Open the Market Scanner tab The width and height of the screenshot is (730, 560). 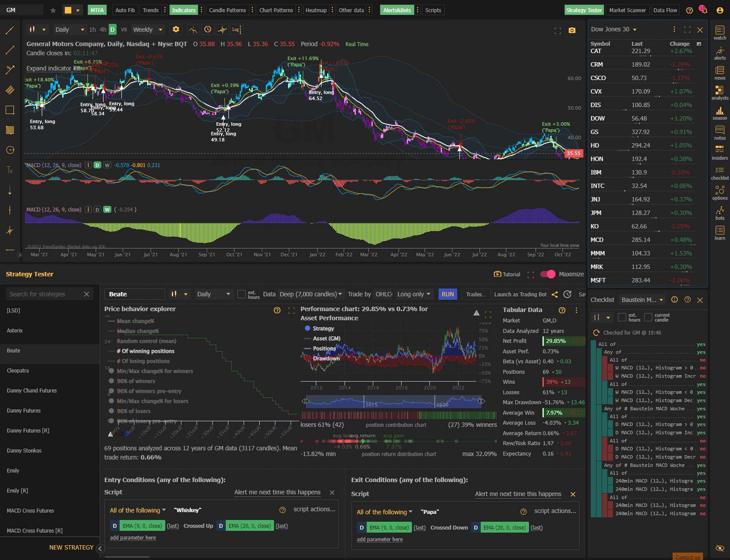(627, 10)
